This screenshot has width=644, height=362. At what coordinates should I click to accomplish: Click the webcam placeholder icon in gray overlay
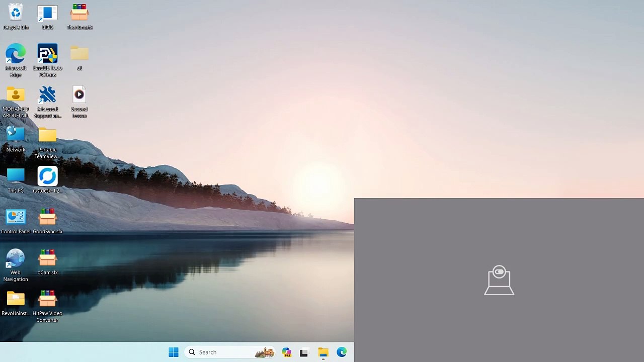pos(499,280)
